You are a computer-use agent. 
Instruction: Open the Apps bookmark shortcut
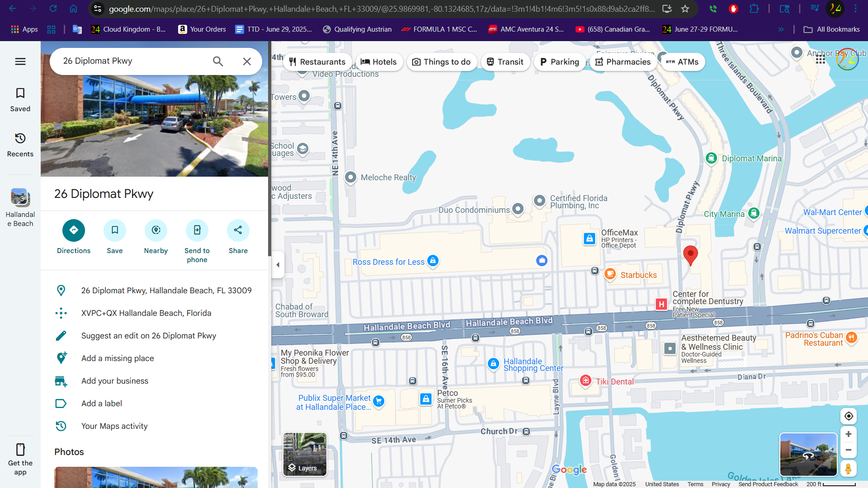click(24, 29)
